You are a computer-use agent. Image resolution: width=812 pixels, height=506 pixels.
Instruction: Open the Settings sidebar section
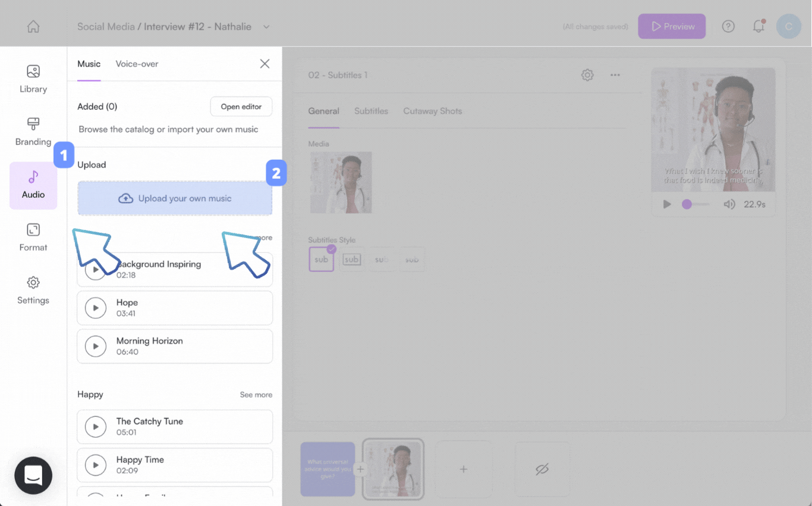(x=33, y=290)
